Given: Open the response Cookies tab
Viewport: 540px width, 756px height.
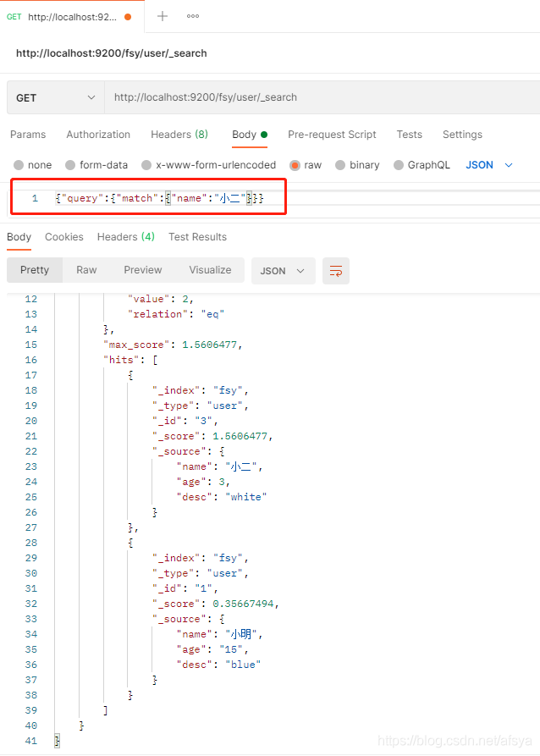Looking at the screenshot, I should point(64,237).
